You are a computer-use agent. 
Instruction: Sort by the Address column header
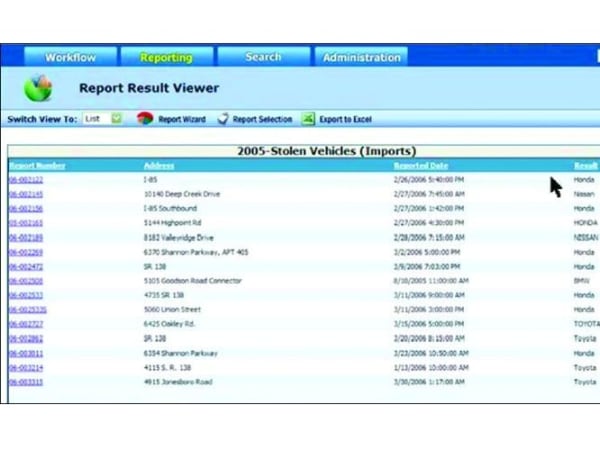click(x=159, y=165)
